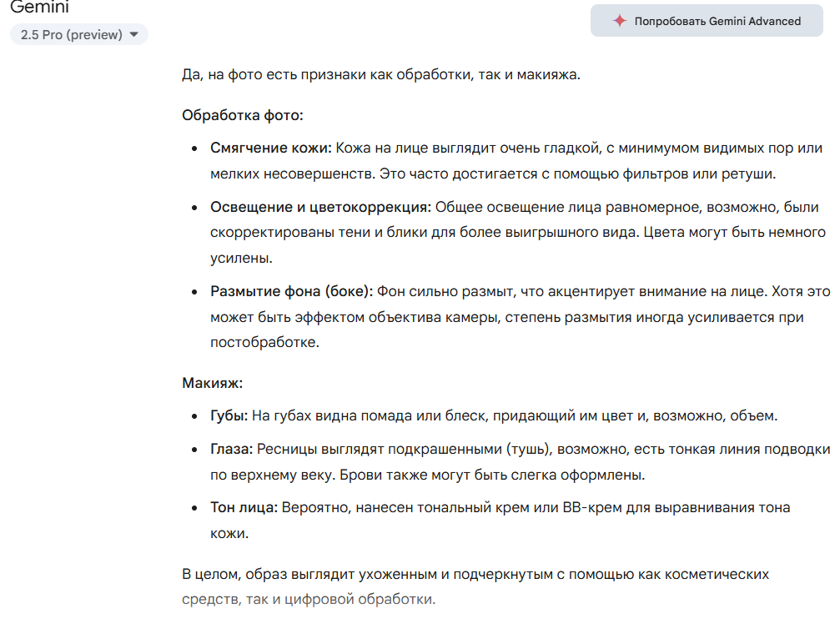The width and height of the screenshot is (840, 629).
Task: Click the closing paragraph starting "В целом, образ"
Action: tap(475, 586)
